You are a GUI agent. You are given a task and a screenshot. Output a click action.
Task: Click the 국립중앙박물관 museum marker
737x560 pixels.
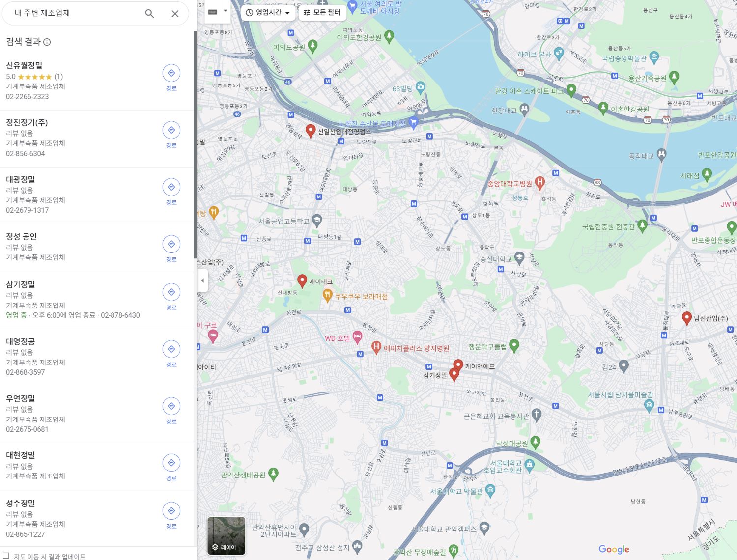click(654, 57)
